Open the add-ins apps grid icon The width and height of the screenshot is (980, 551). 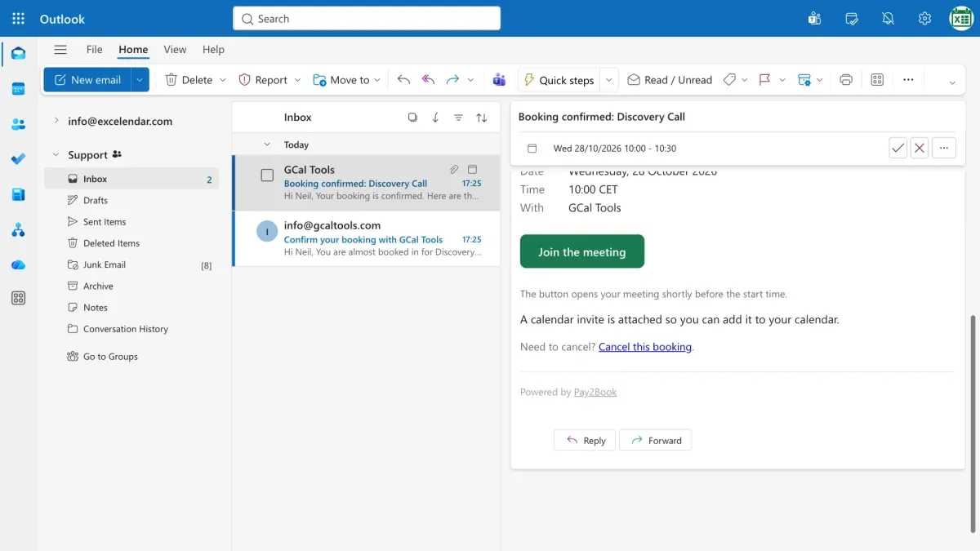click(x=877, y=80)
